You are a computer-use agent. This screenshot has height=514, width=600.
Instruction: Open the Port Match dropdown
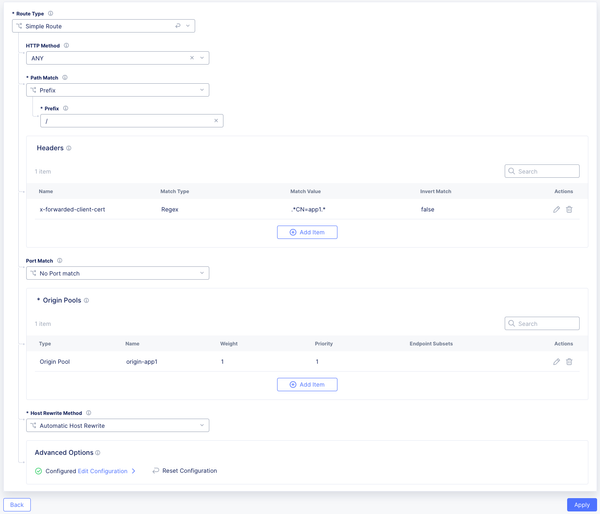tap(203, 273)
